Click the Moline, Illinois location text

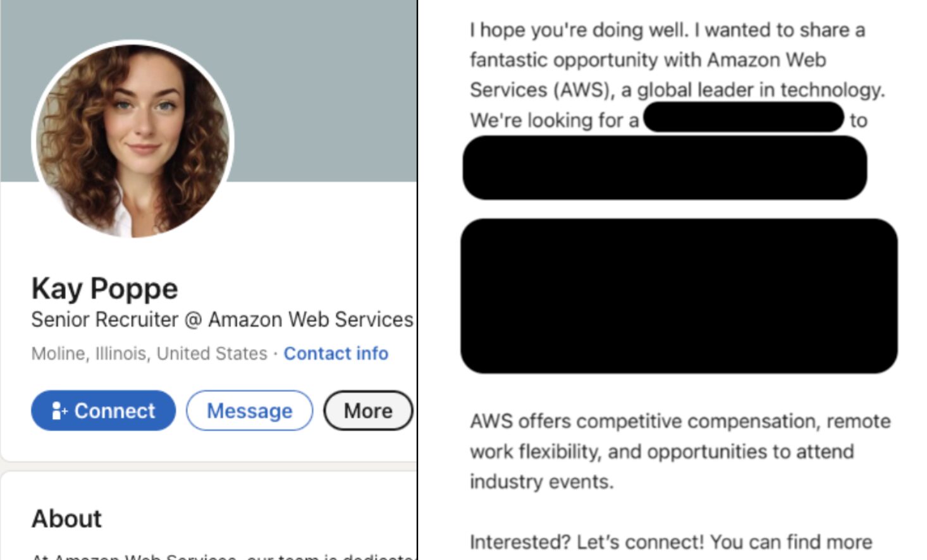(x=149, y=353)
